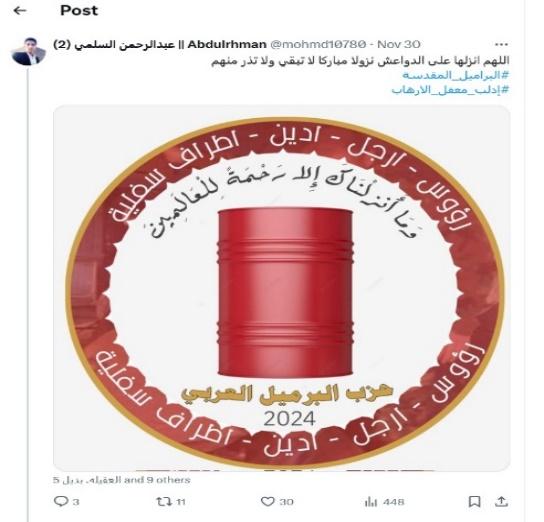View post analytics bar chart icon
The height and width of the screenshot is (522, 544).
point(371,502)
